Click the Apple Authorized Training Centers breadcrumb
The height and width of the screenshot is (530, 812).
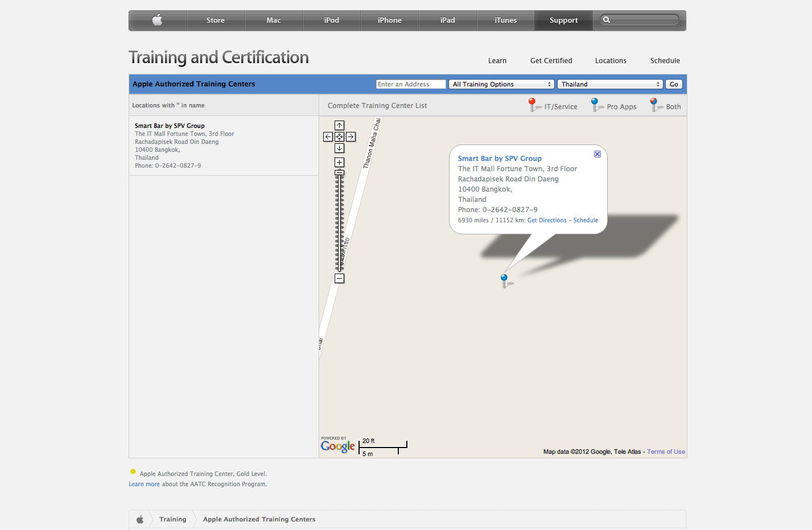click(259, 519)
